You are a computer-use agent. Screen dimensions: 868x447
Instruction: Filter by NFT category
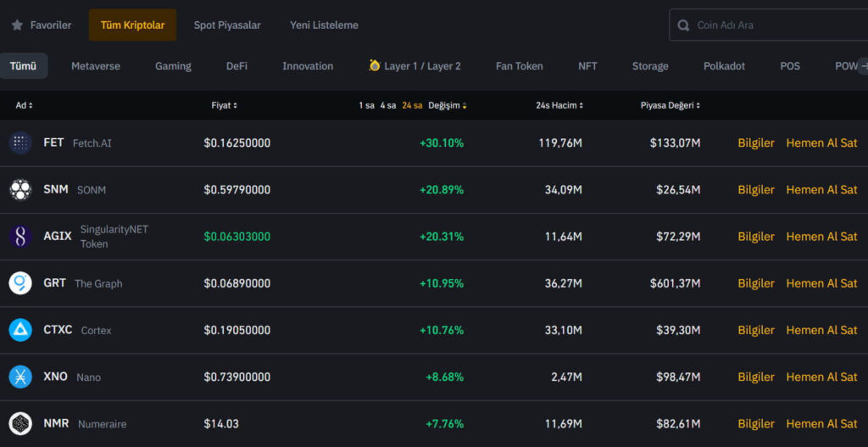pyautogui.click(x=588, y=66)
